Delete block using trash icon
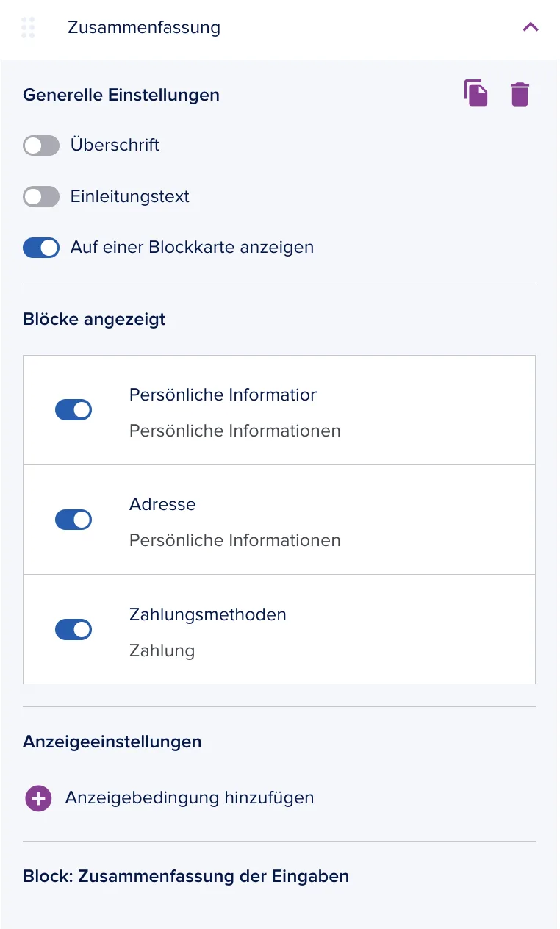Image resolution: width=560 pixels, height=929 pixels. tap(520, 94)
